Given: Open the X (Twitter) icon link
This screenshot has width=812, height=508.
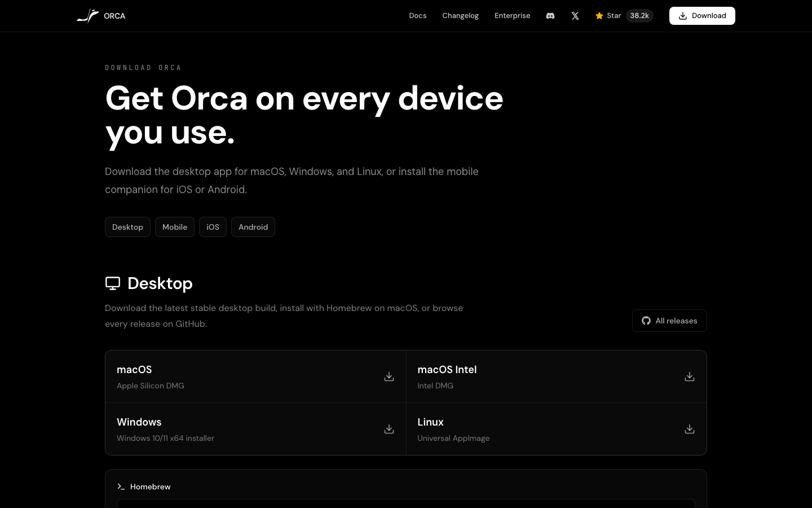Looking at the screenshot, I should tap(575, 16).
